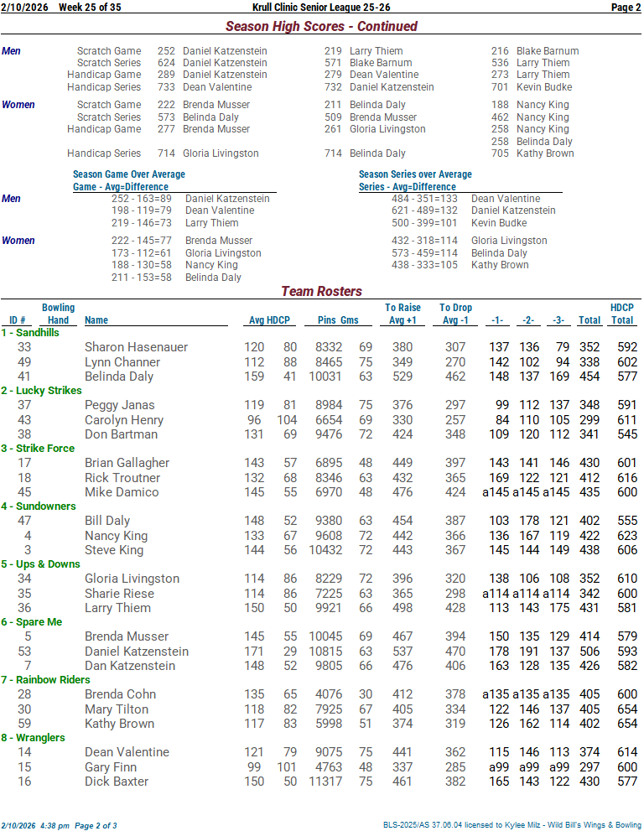Click men's Handicap Series score 733
Screen dimensions: 644x831
point(166,87)
